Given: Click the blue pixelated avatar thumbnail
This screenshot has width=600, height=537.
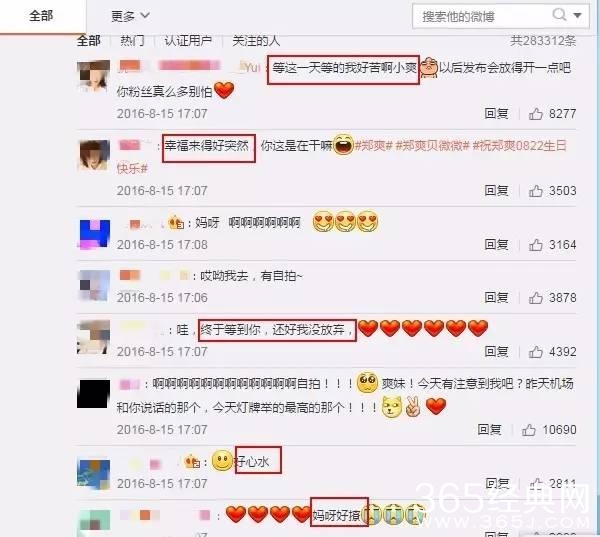Looking at the screenshot, I should (x=95, y=233).
